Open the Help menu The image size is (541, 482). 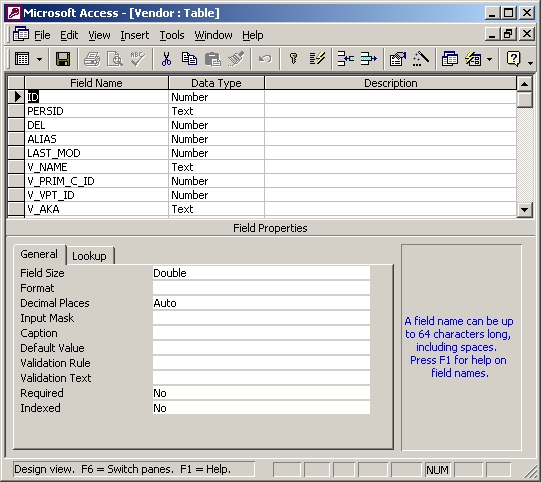click(x=253, y=35)
